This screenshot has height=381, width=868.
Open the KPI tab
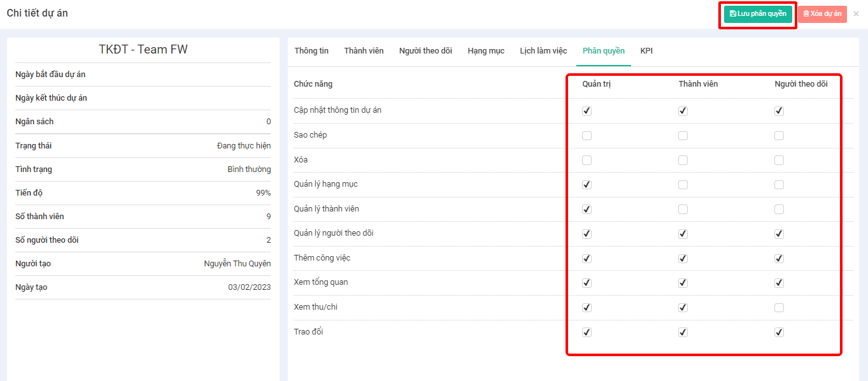646,51
